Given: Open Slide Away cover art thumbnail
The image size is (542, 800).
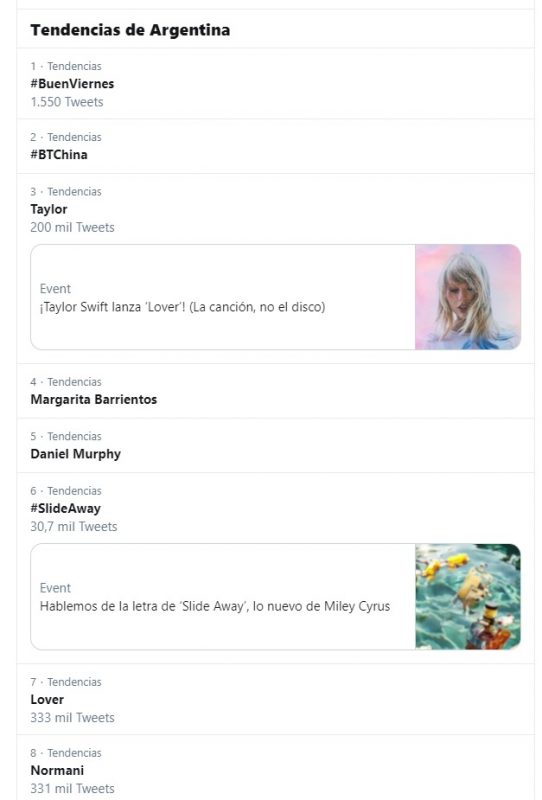Looking at the screenshot, I should click(468, 596).
